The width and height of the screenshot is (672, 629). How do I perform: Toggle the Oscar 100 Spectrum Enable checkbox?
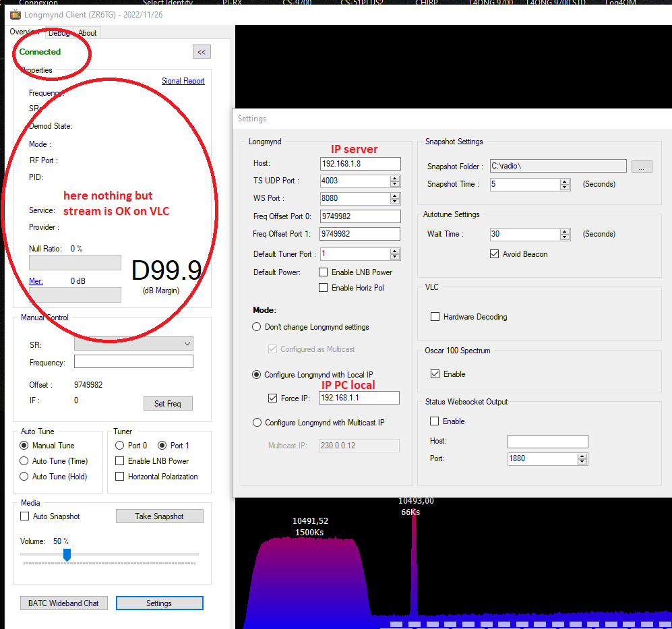(435, 373)
